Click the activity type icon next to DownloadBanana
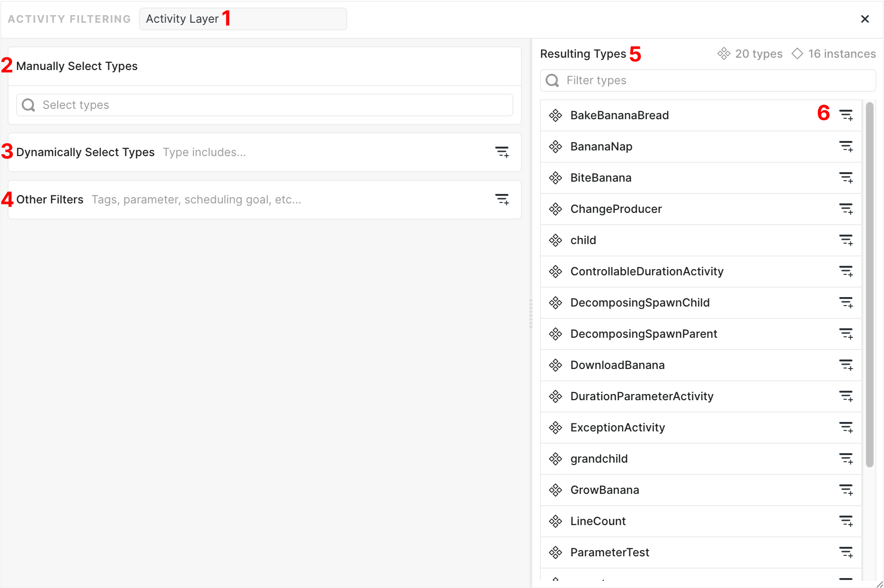Image resolution: width=884 pixels, height=588 pixels. tap(556, 365)
